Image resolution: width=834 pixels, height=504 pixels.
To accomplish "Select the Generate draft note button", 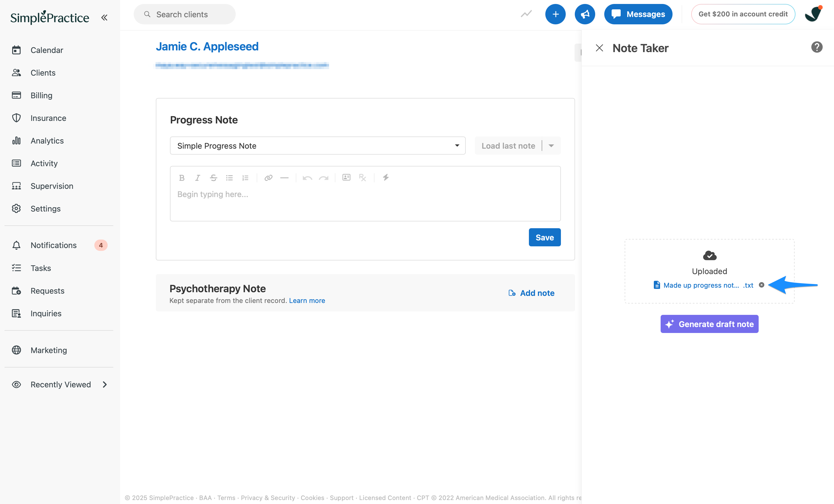I will tap(709, 324).
